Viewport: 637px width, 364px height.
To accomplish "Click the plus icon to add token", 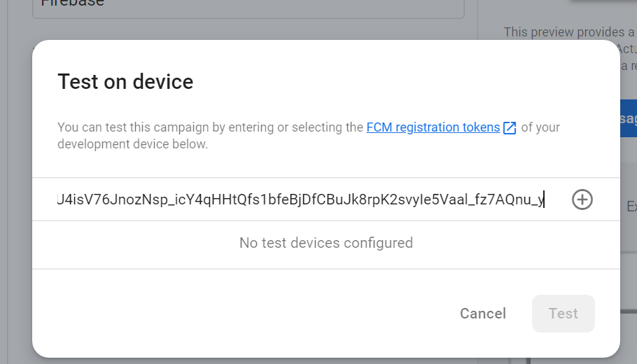I will (582, 199).
